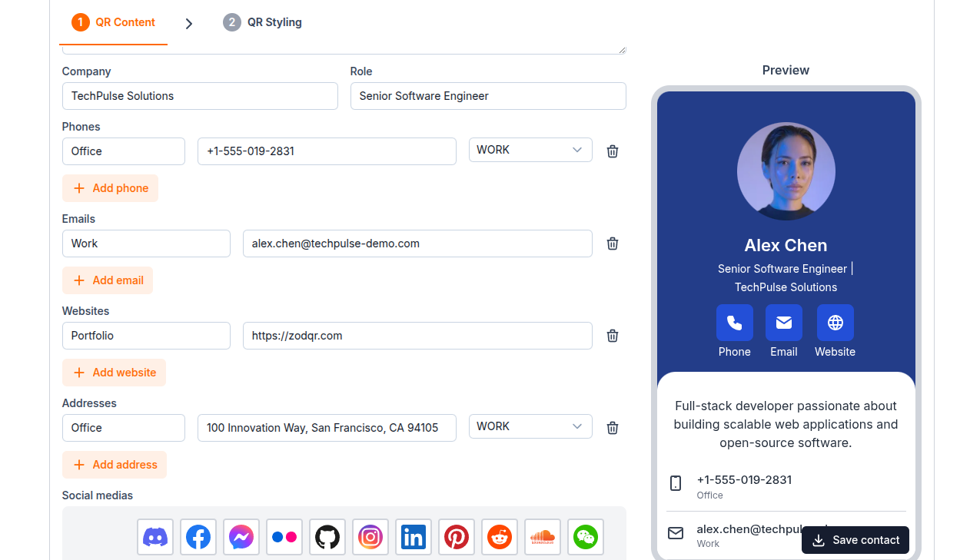Edit the website URL field https://zodqr.com
The width and height of the screenshot is (980, 560).
point(417,336)
